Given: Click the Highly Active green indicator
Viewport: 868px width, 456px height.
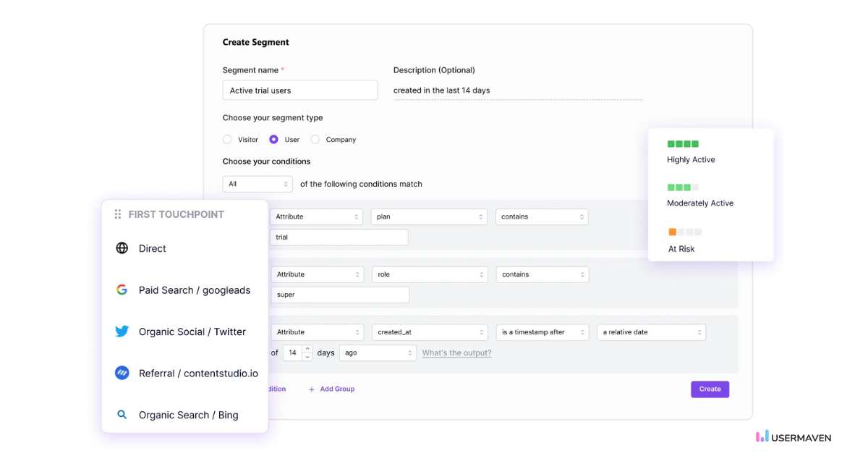Looking at the screenshot, I should click(x=683, y=144).
